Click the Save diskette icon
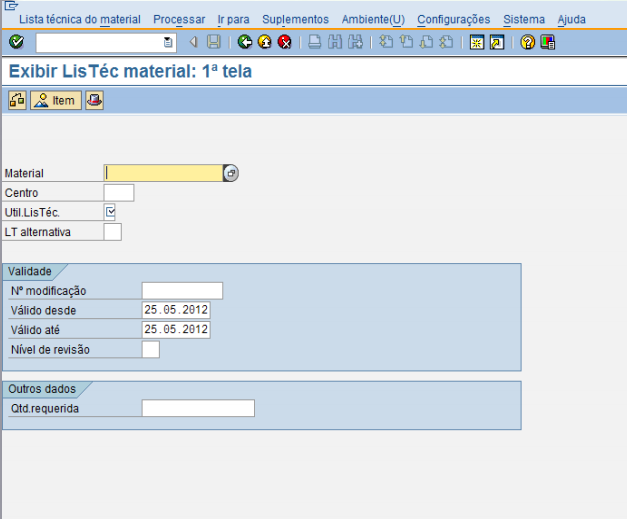627x519 pixels. pyautogui.click(x=213, y=42)
